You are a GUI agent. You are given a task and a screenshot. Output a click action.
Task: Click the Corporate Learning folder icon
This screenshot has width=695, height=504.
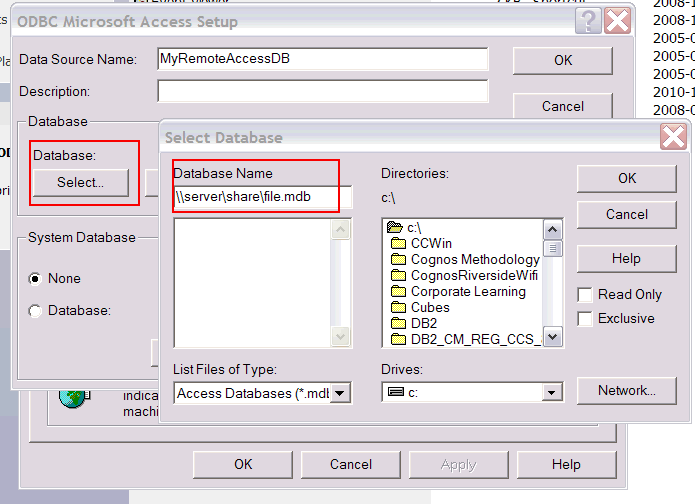click(x=398, y=291)
